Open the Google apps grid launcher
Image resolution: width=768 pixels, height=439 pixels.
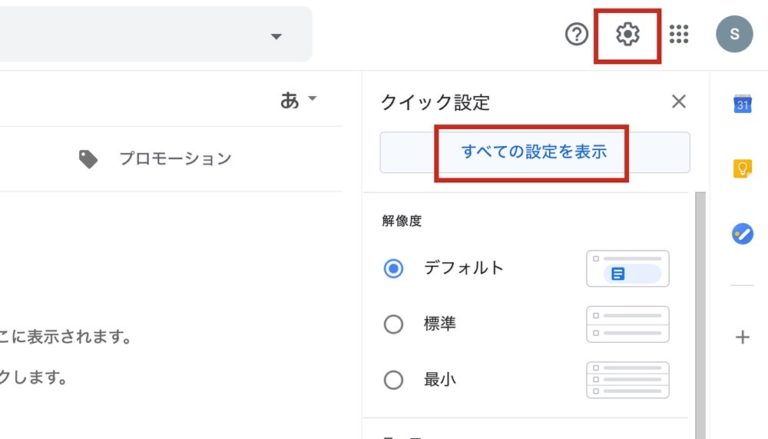679,35
